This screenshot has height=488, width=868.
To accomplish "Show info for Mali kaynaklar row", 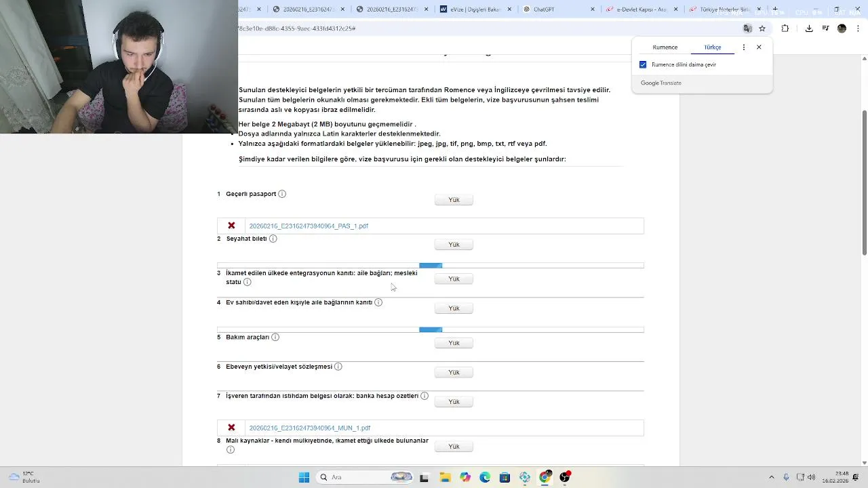I will pyautogui.click(x=231, y=449).
